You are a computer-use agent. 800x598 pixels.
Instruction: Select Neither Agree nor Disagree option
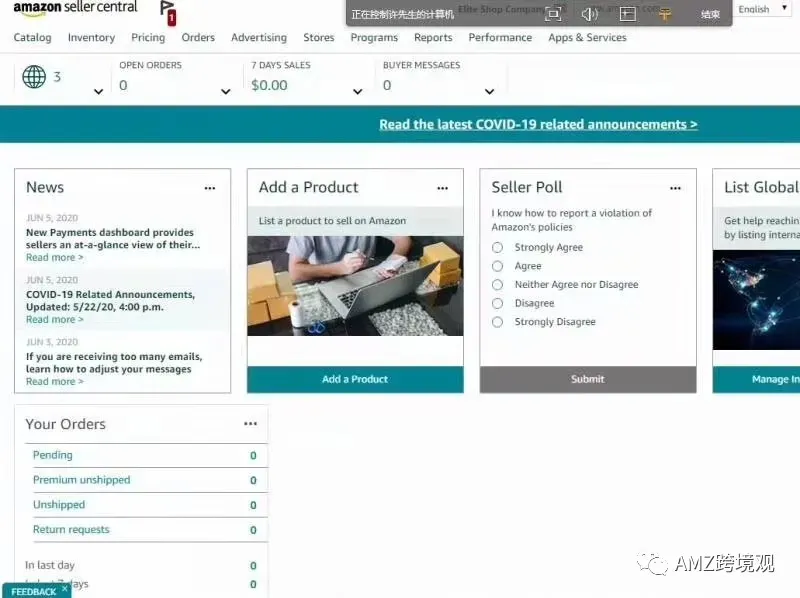tap(497, 285)
